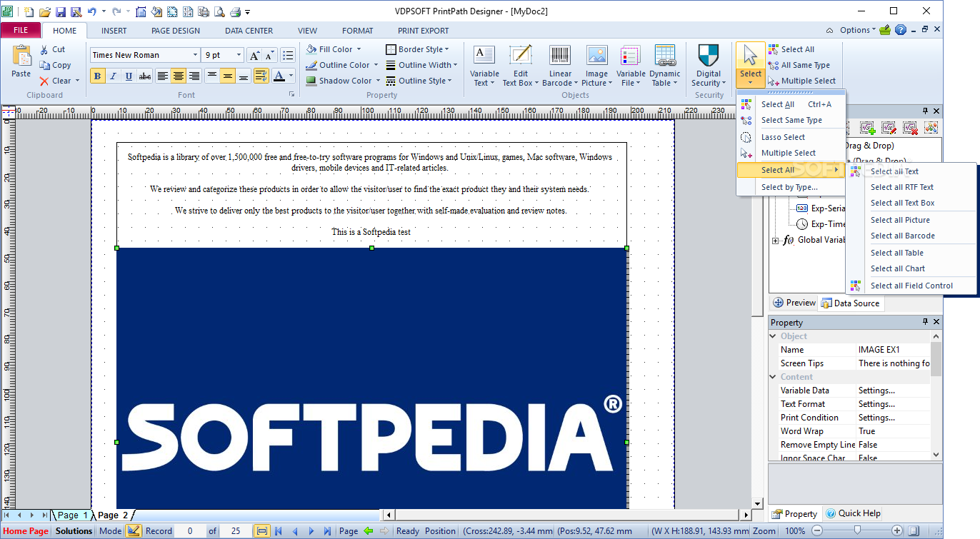Align text right
Viewport: 980px width, 539px height.
tap(194, 76)
